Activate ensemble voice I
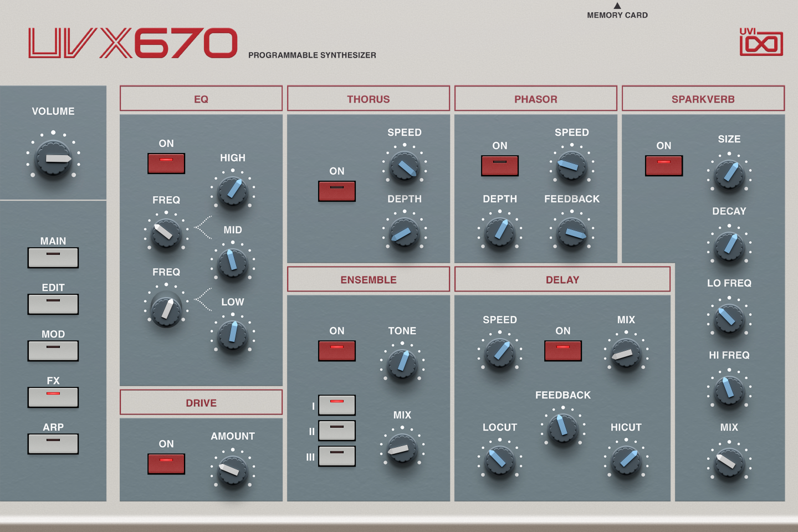Viewport: 798px width, 532px height. point(336,405)
